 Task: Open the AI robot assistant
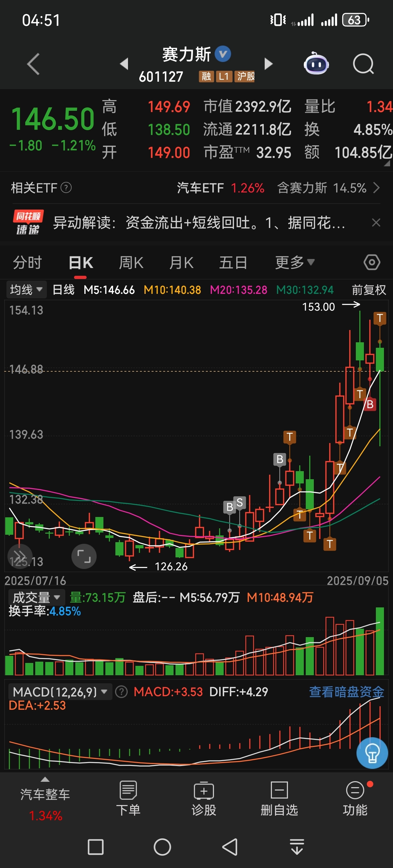[316, 63]
